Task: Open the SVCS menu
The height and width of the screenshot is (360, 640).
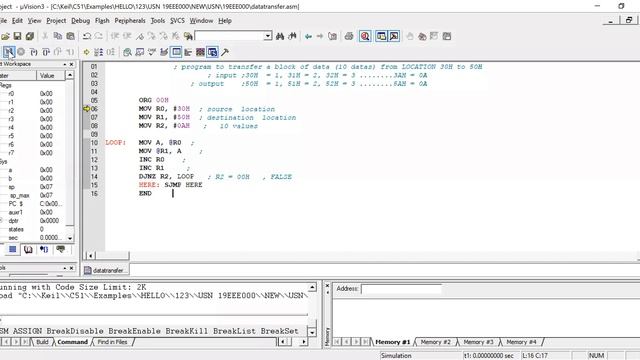Action: tap(177, 20)
